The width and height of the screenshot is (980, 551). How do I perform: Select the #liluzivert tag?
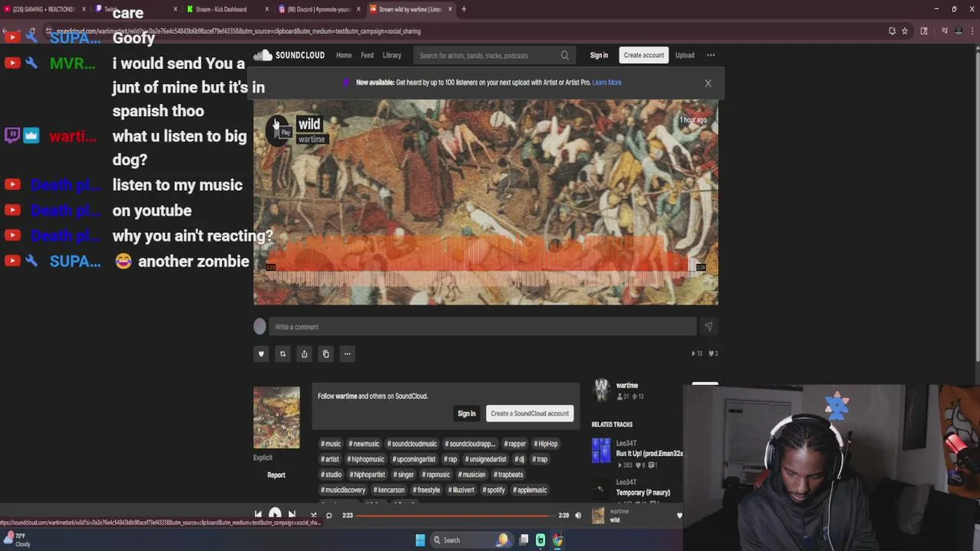coord(462,490)
